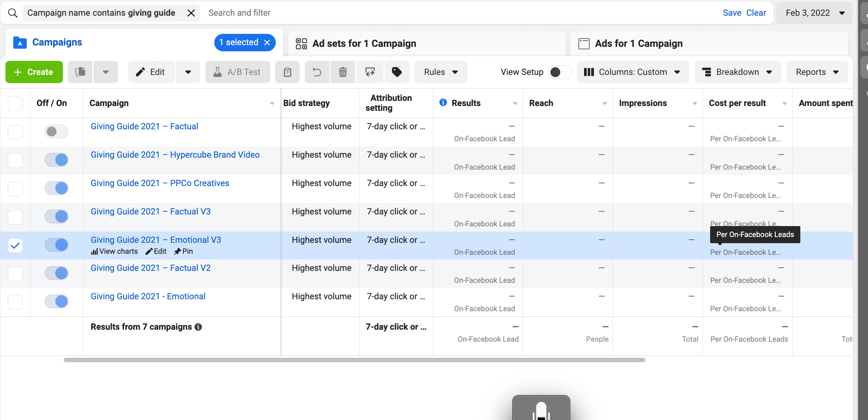Select checkbox for Giving Guide 2021 – Factual
The image size is (868, 420).
point(15,132)
